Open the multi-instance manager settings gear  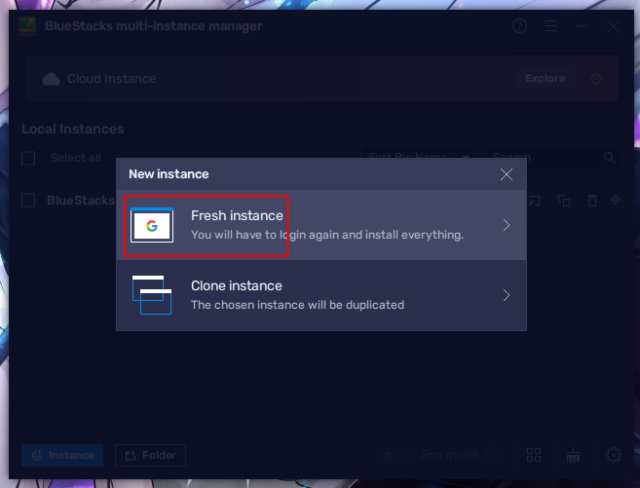click(x=613, y=455)
